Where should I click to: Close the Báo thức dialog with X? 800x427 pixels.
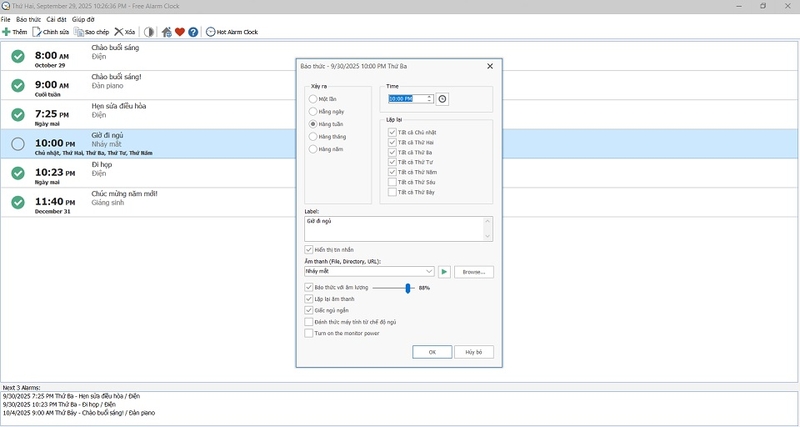point(490,66)
